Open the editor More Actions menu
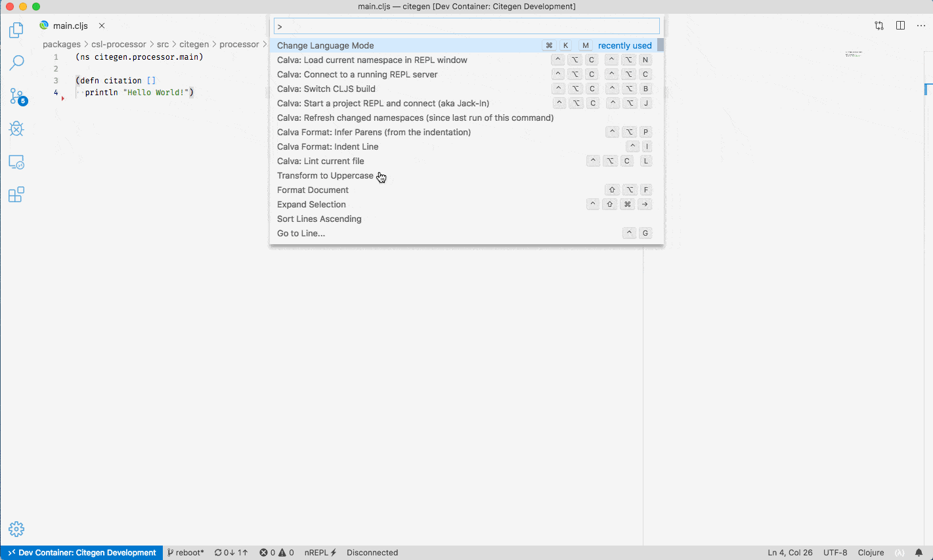The image size is (933, 560). click(x=921, y=26)
